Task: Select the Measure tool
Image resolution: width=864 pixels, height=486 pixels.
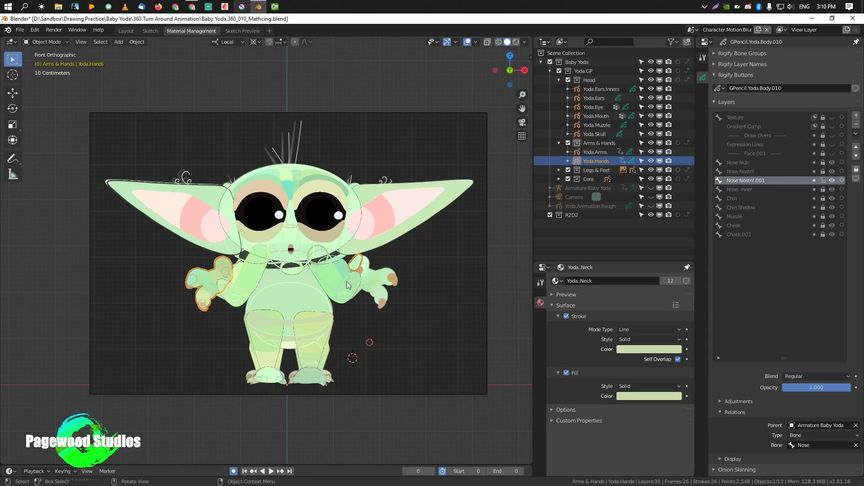Action: [x=13, y=175]
